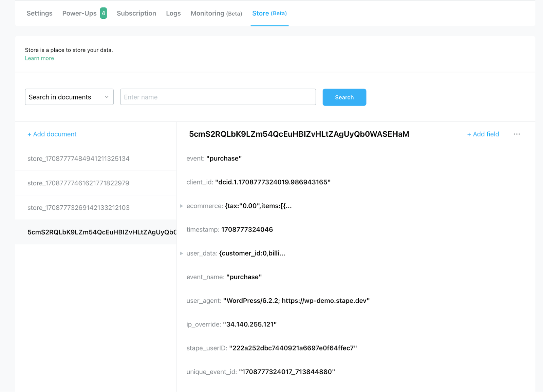Open the Learn more link

(x=39, y=58)
